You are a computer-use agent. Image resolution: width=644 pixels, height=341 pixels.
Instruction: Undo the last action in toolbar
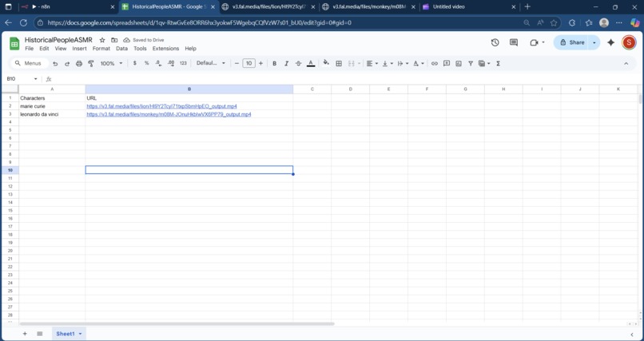(x=55, y=64)
